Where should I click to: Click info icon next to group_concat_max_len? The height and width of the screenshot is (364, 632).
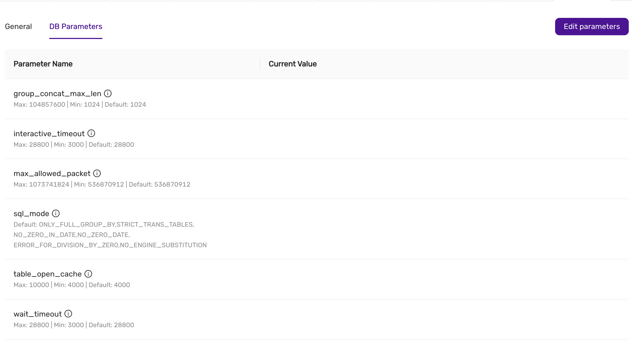(108, 93)
